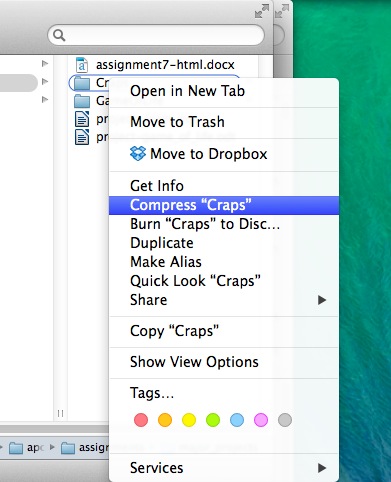The width and height of the screenshot is (391, 482).
Task: Apply the orange tag
Action: pos(165,420)
